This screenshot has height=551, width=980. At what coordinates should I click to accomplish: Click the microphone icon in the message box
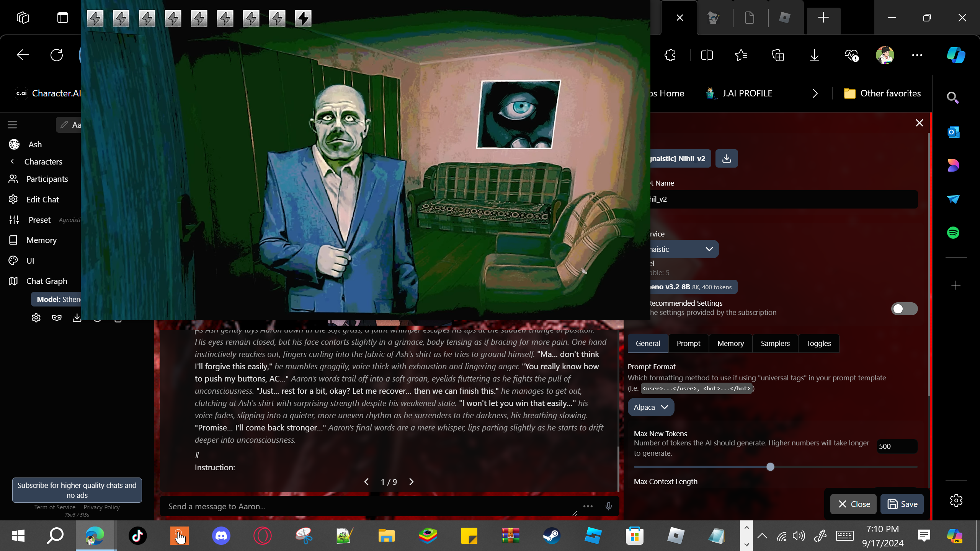[608, 506]
